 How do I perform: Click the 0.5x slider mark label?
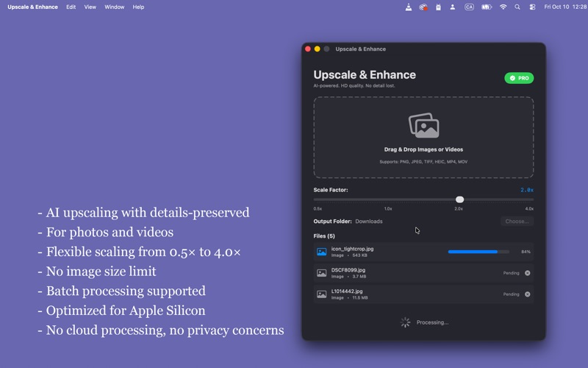click(x=318, y=209)
